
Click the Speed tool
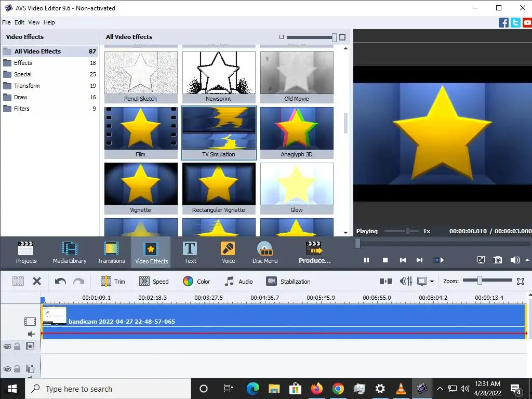[154, 281]
